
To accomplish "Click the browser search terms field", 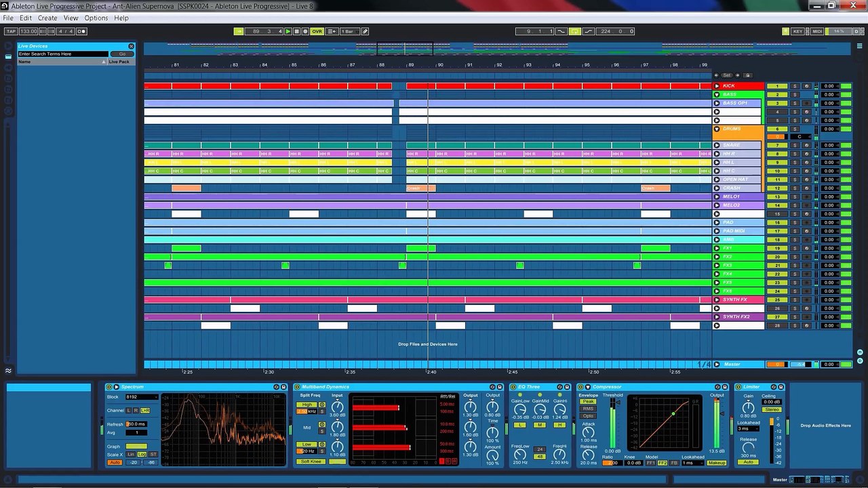I will coord(63,54).
